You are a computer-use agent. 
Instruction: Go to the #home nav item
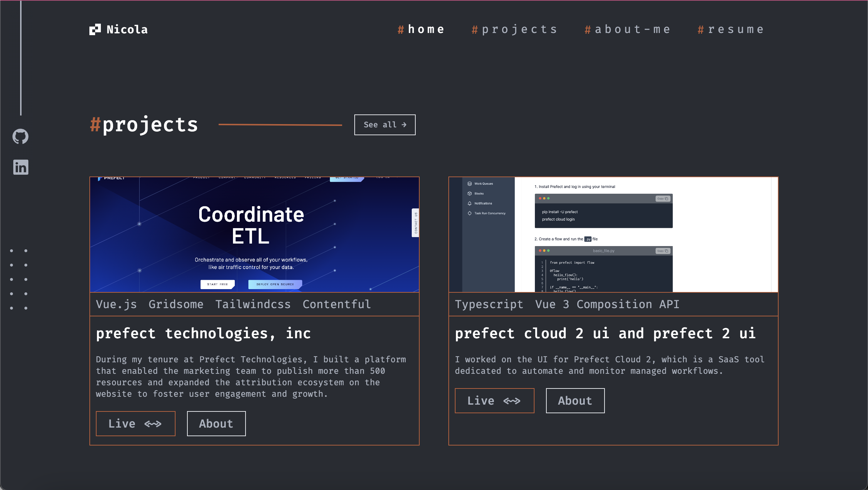coord(421,29)
